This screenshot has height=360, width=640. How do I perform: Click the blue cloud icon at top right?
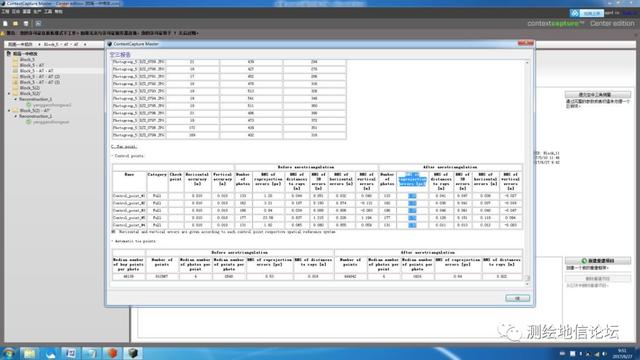pyautogui.click(x=575, y=13)
